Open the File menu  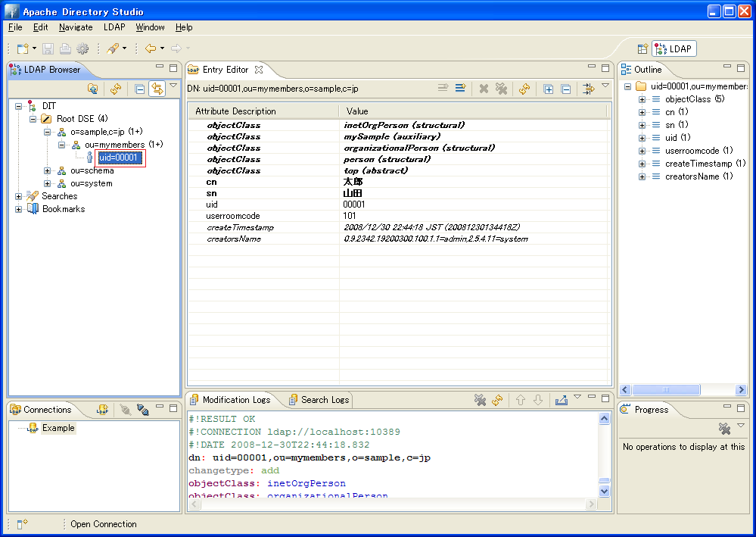(x=15, y=27)
